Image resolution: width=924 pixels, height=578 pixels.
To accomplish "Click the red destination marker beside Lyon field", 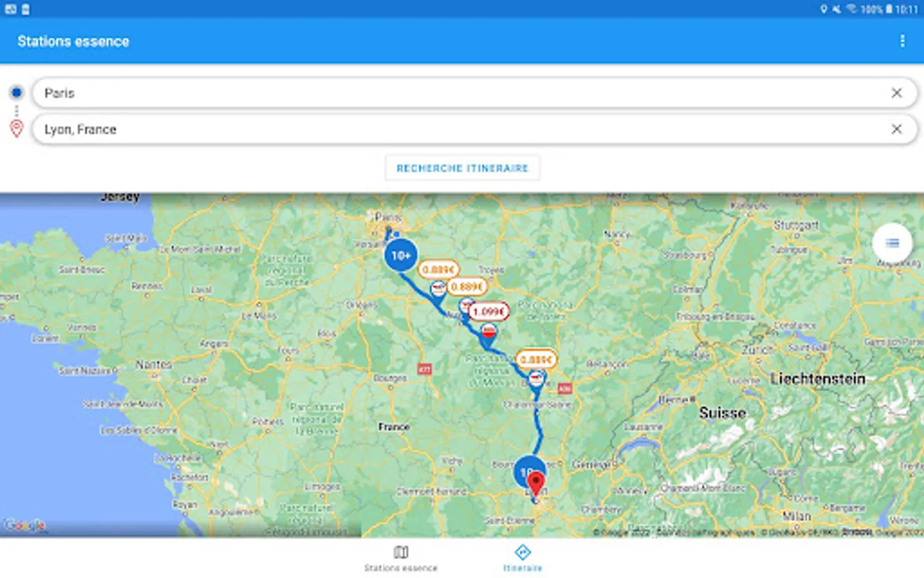I will tap(17, 128).
